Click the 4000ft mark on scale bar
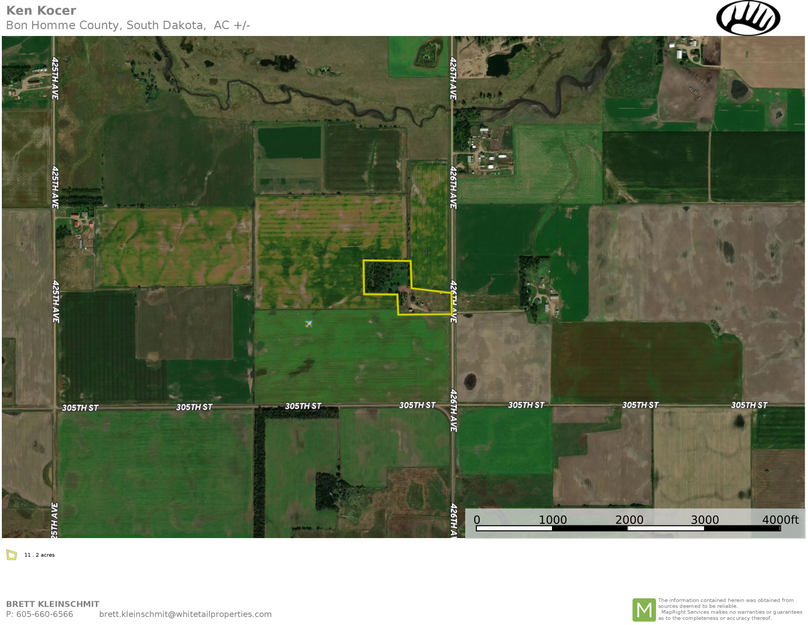 coord(780,519)
